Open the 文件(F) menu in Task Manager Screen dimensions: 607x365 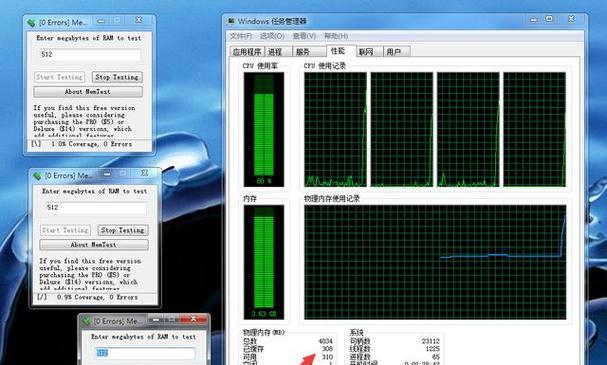[x=241, y=36]
